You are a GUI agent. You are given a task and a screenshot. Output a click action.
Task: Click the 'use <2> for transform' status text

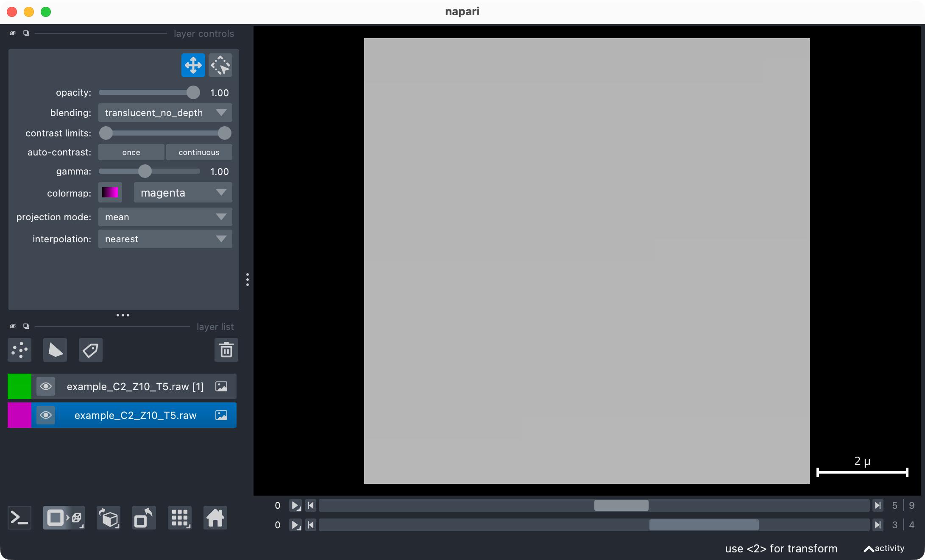pos(781,549)
